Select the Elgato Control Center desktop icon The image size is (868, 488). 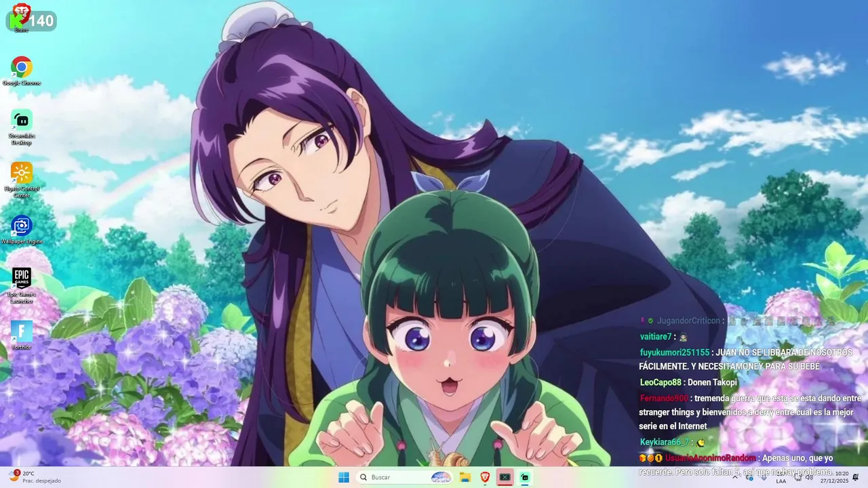[x=22, y=180]
